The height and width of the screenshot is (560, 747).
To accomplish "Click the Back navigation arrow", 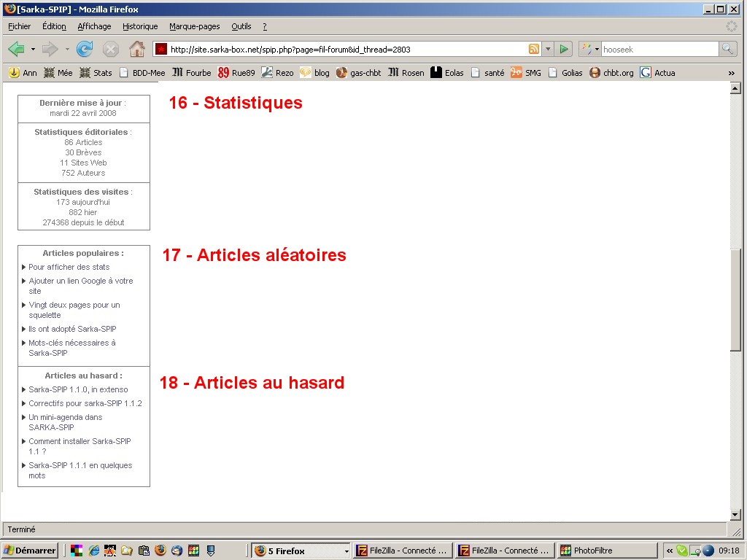I will [x=16, y=49].
